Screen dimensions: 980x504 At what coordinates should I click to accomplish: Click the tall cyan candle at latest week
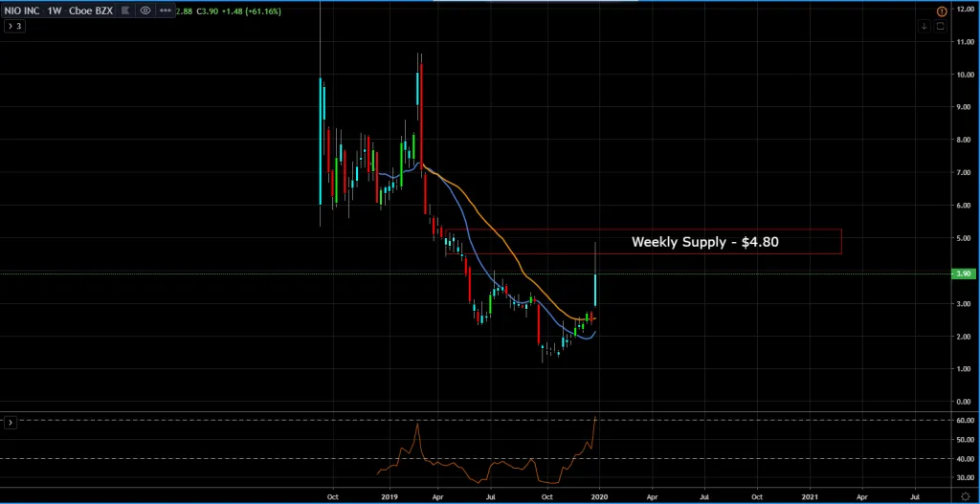coord(595,290)
